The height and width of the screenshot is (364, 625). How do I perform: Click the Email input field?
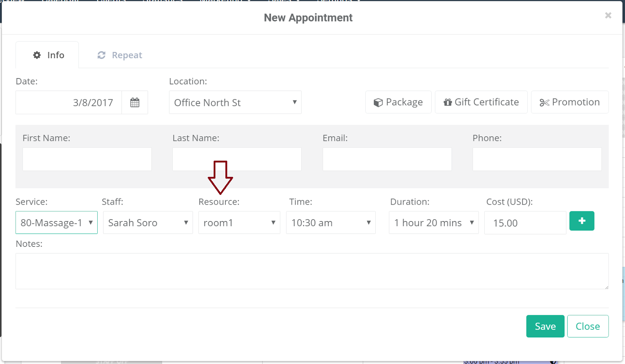click(387, 159)
